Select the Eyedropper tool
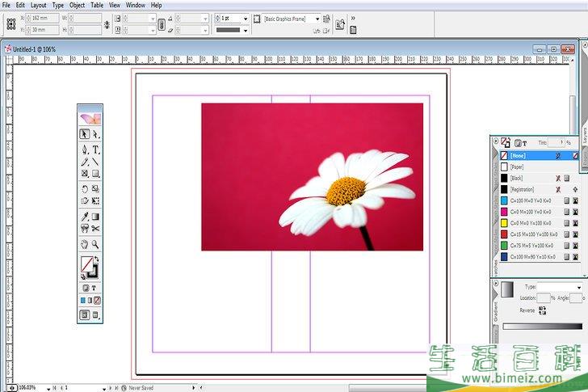This screenshot has height=392, width=588. pyautogui.click(x=85, y=217)
